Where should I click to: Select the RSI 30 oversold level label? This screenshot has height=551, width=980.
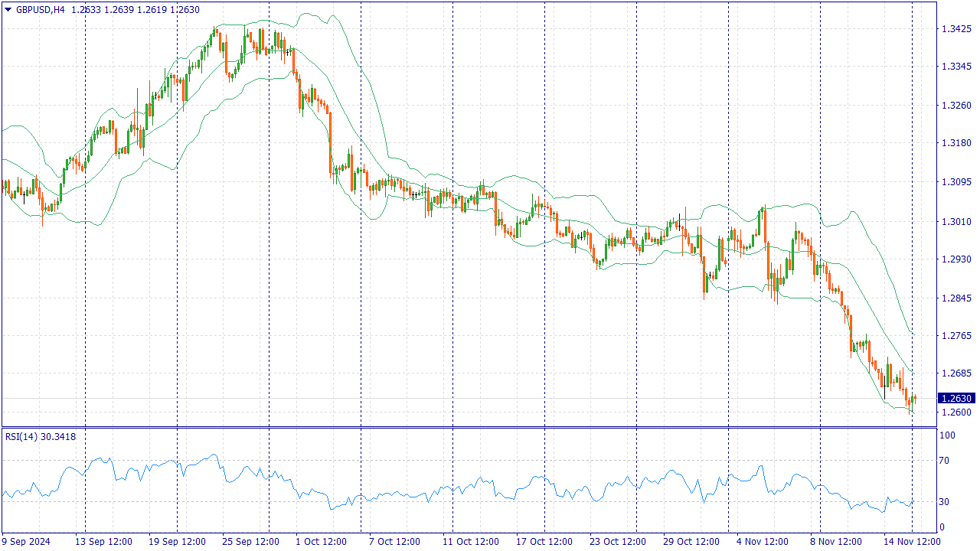(x=947, y=502)
